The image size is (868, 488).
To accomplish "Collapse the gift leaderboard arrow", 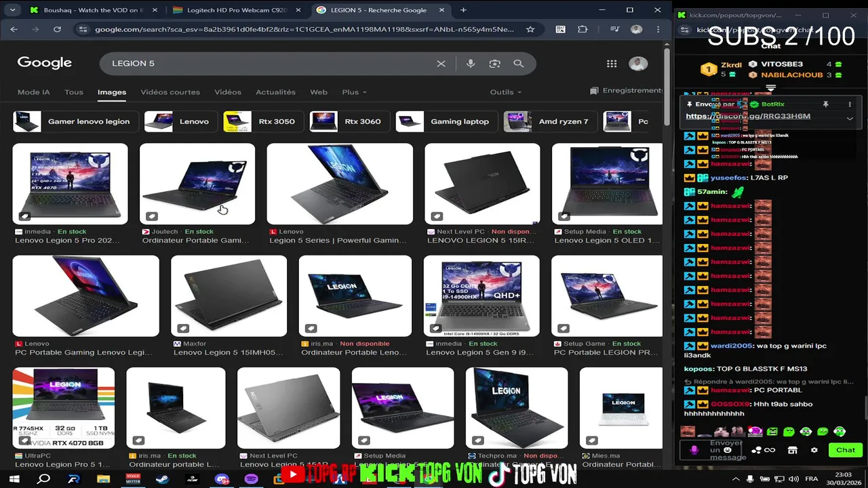I will pos(770,88).
